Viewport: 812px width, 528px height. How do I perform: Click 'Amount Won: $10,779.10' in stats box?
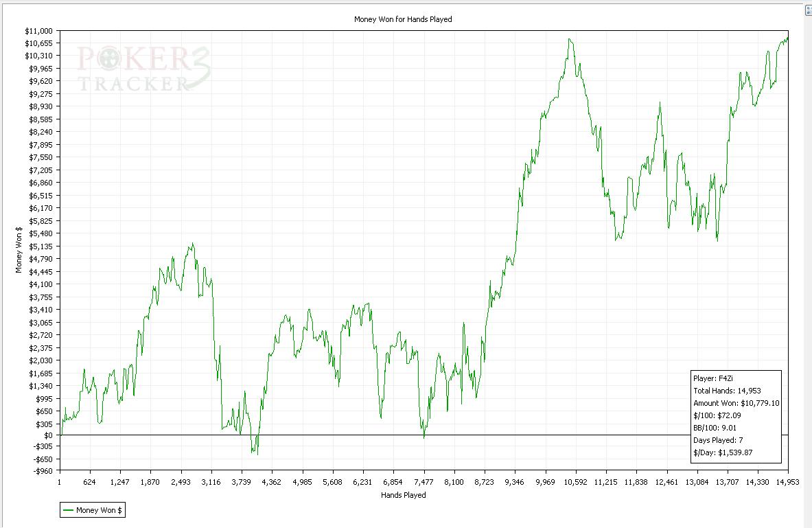point(736,403)
